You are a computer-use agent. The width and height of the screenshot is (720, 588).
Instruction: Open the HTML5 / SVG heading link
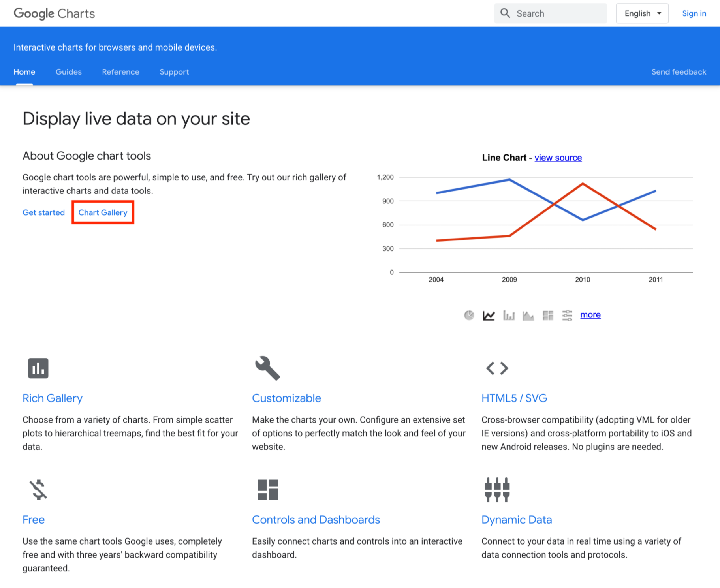pyautogui.click(x=514, y=398)
